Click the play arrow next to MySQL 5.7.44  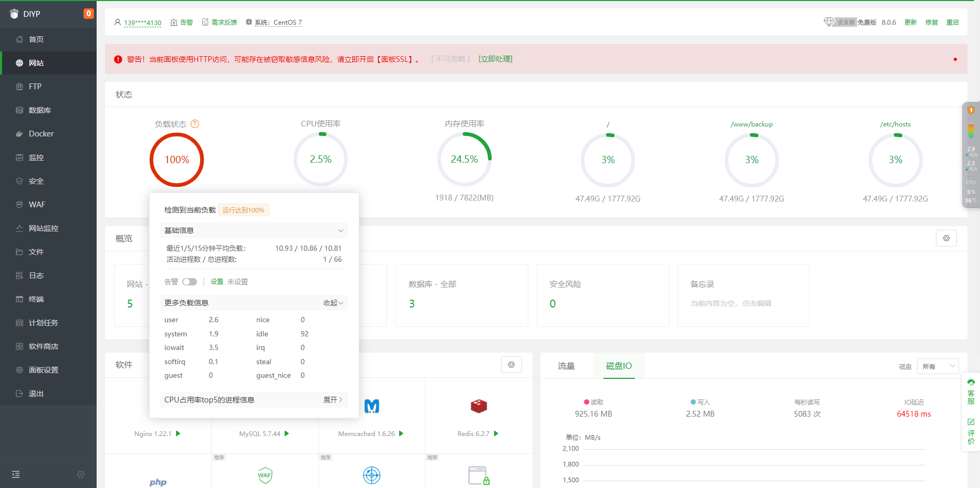[x=287, y=433]
